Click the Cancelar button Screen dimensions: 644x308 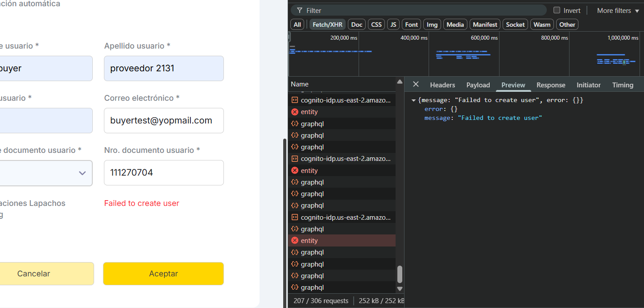(33, 274)
